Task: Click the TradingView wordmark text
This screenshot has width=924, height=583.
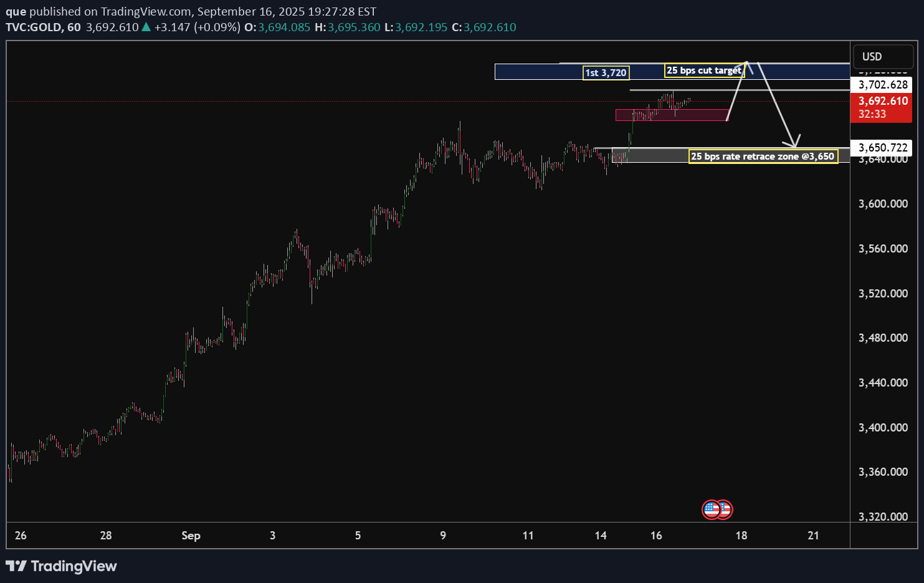Action: click(x=74, y=566)
